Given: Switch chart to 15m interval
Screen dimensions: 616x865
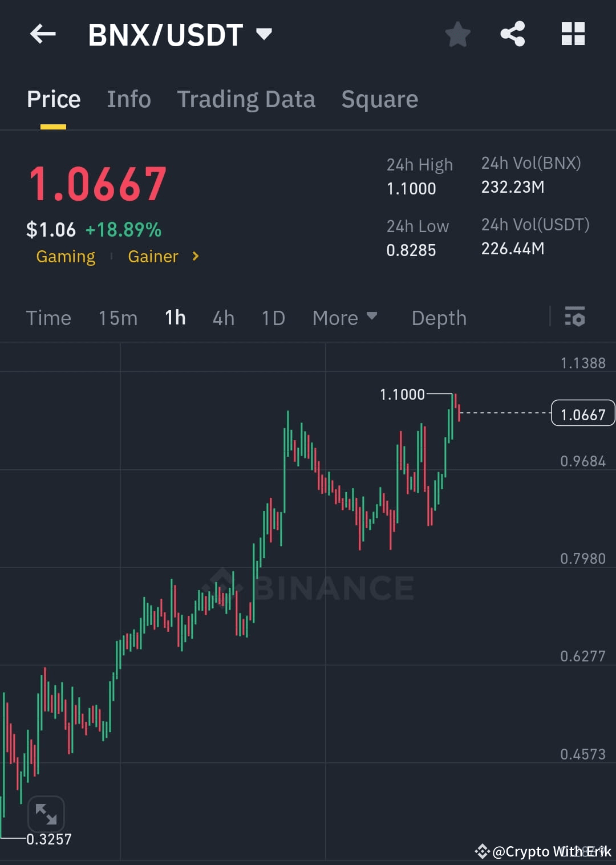Looking at the screenshot, I should point(117,318).
